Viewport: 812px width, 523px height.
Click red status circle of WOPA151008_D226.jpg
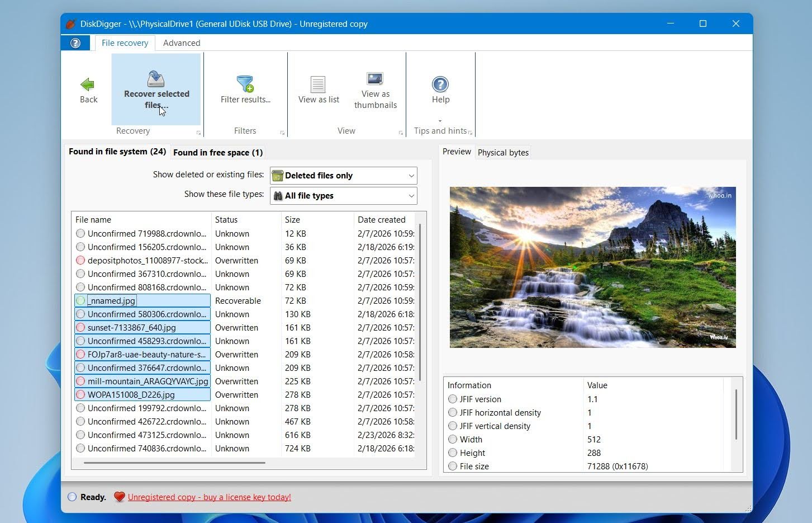click(x=80, y=395)
